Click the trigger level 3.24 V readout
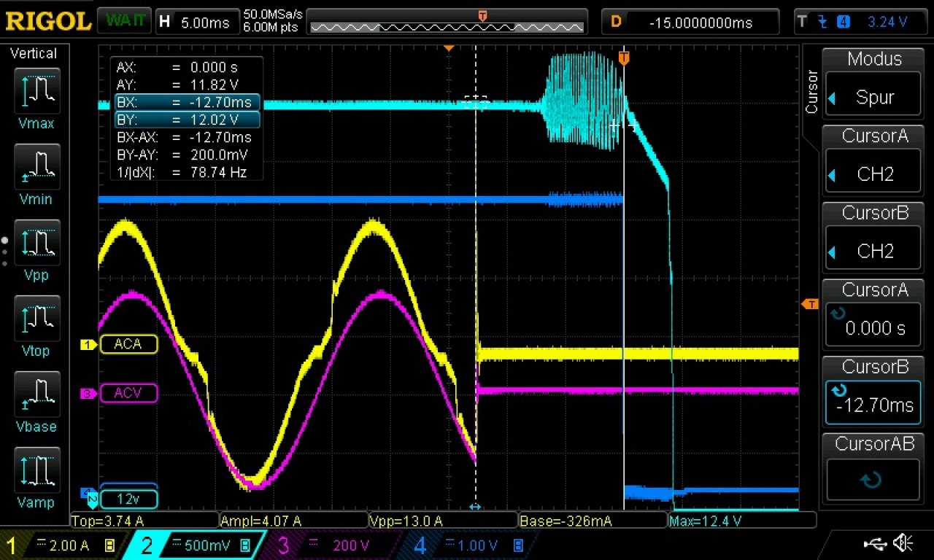Screen dimensions: 934x560 pos(887,21)
